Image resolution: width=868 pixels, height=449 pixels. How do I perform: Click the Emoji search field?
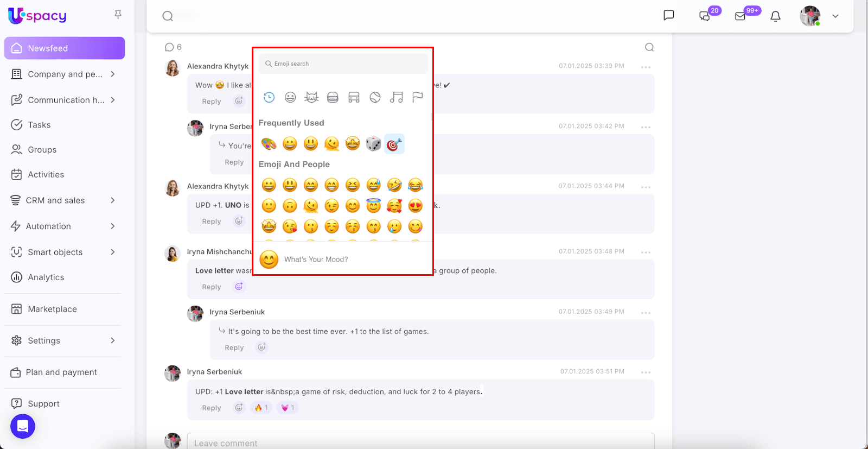347,64
